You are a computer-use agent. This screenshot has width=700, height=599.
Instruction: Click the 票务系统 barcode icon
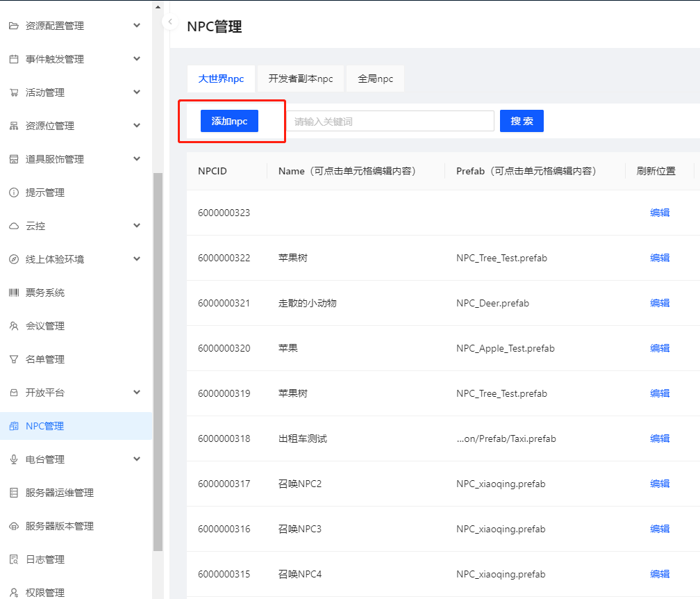(14, 293)
